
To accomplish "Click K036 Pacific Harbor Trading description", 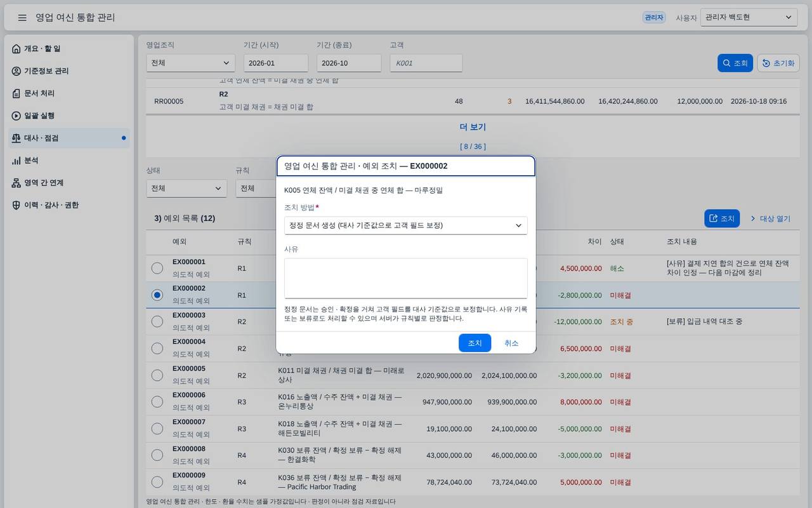I will click(340, 481).
